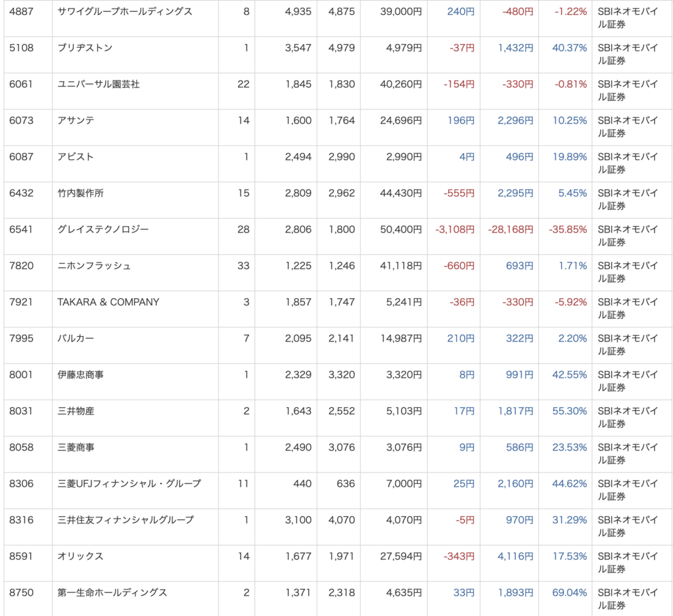Click 第一生命 daily change 33円
Viewport: 673px width, 616px height.
coord(463,592)
